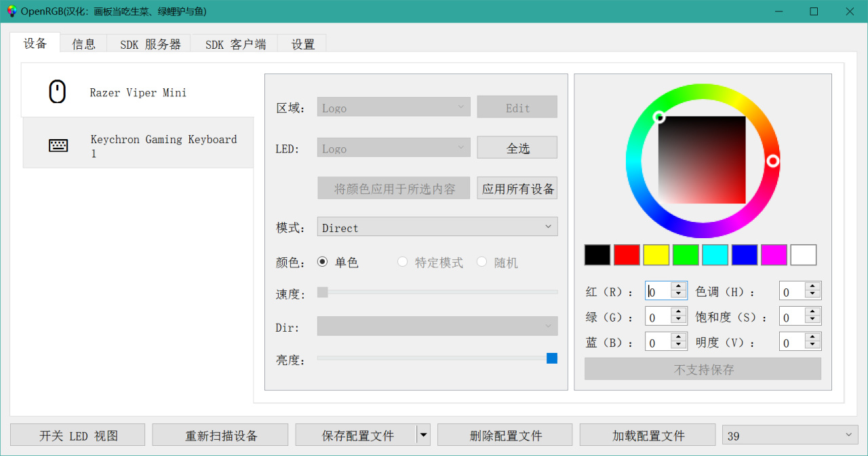The image size is (868, 456).
Task: Click the 重新扫描设备 button
Action: 220,435
